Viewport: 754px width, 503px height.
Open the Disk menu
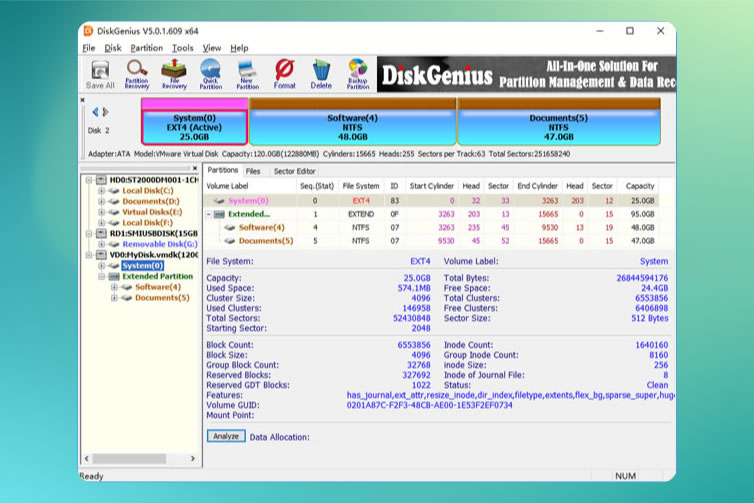113,48
